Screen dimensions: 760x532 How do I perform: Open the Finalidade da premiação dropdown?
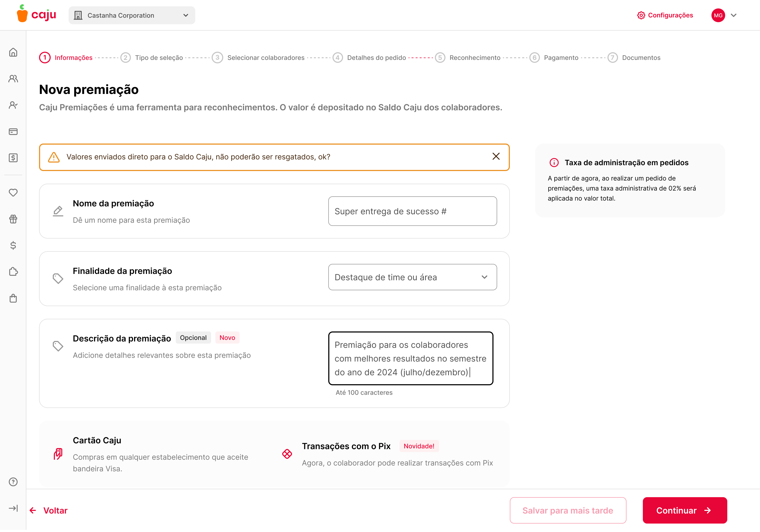point(412,277)
